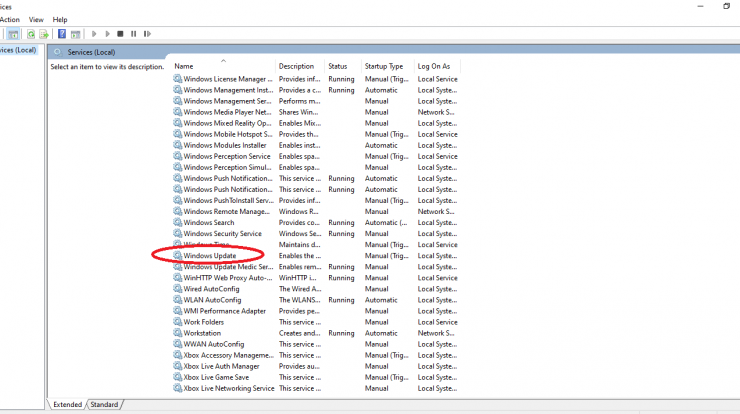The height and width of the screenshot is (414, 740).
Task: Select the Windows Mobile Hotspot Service name
Action: tap(228, 134)
